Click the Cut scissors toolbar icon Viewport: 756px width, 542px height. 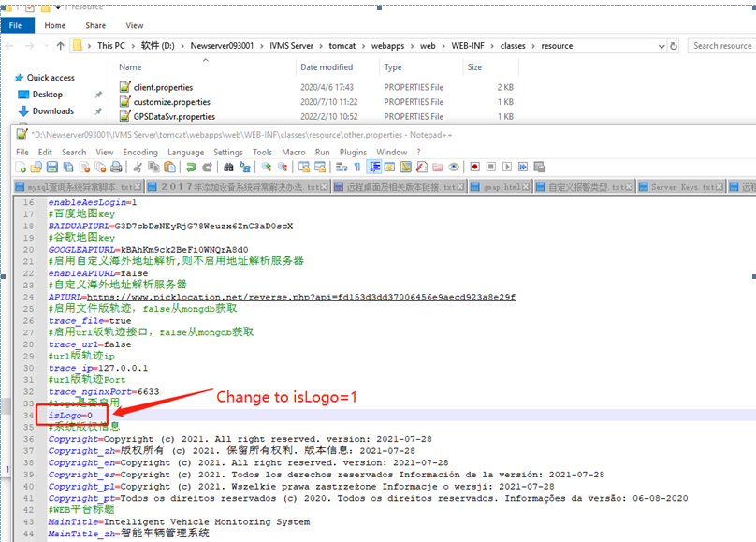(138, 167)
